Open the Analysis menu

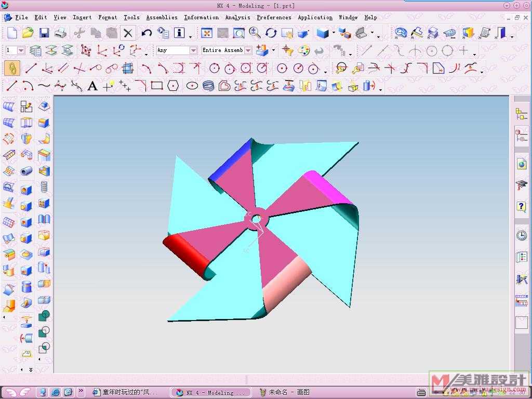[237, 17]
